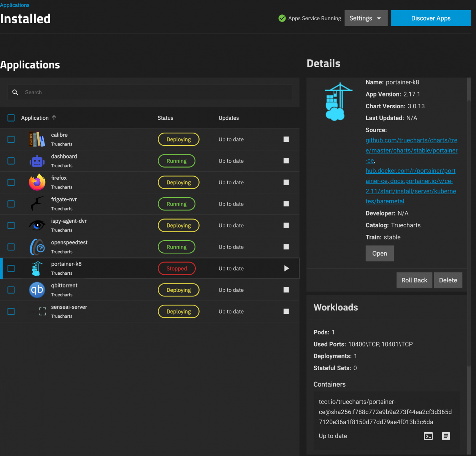Click the ispy-agent-dvr eye icon
The width and height of the screenshot is (476, 456).
click(x=37, y=225)
